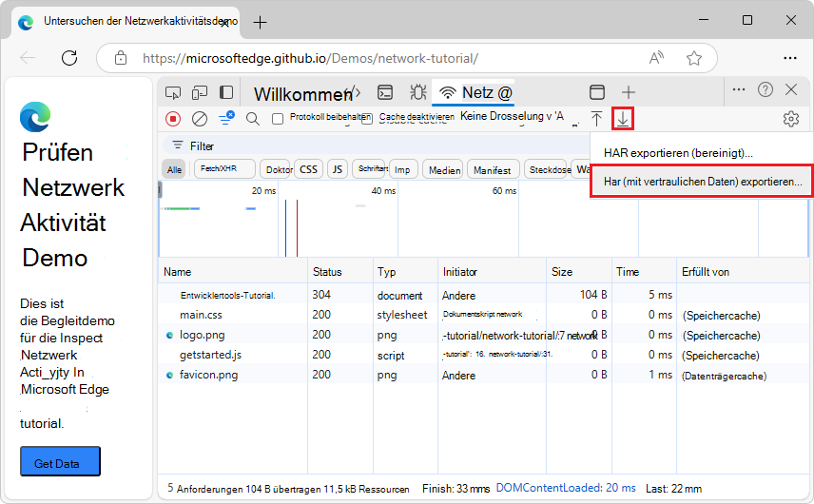The image size is (814, 504).
Task: Clear the network log
Action: pyautogui.click(x=200, y=119)
